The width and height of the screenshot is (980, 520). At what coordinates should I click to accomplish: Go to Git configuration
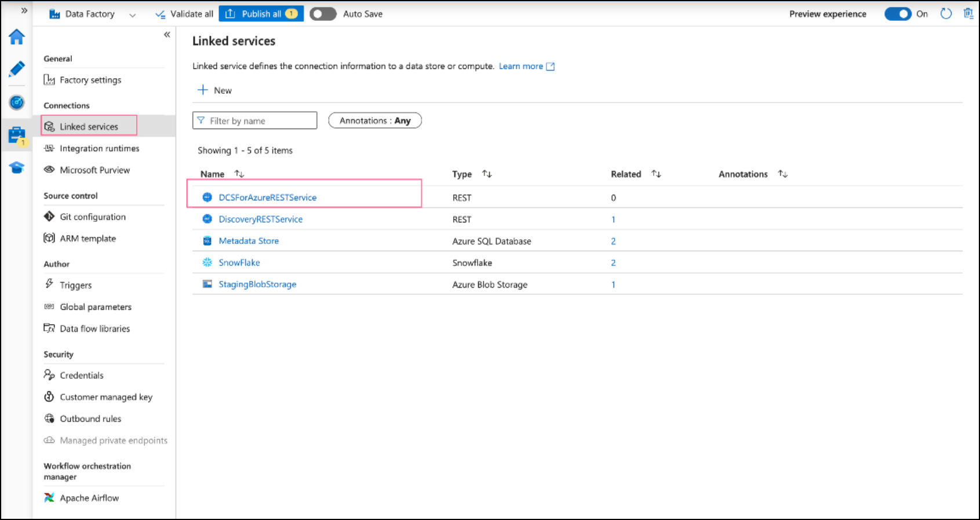tap(92, 217)
